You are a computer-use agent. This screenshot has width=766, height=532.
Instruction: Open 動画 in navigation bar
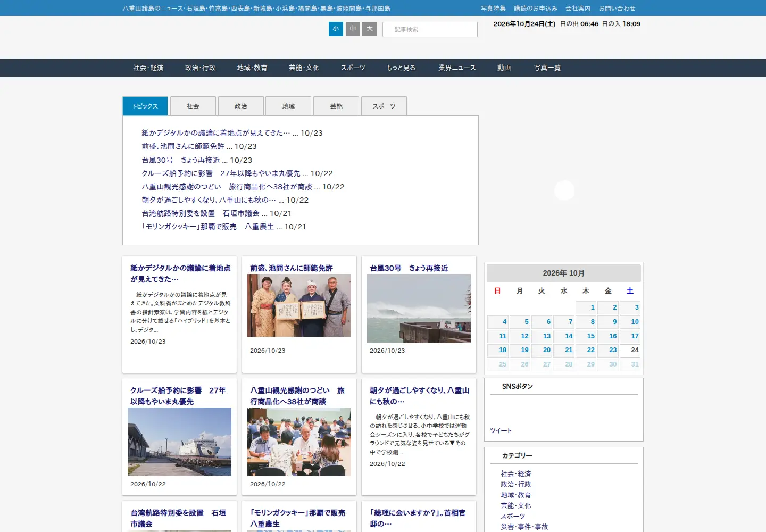504,68
